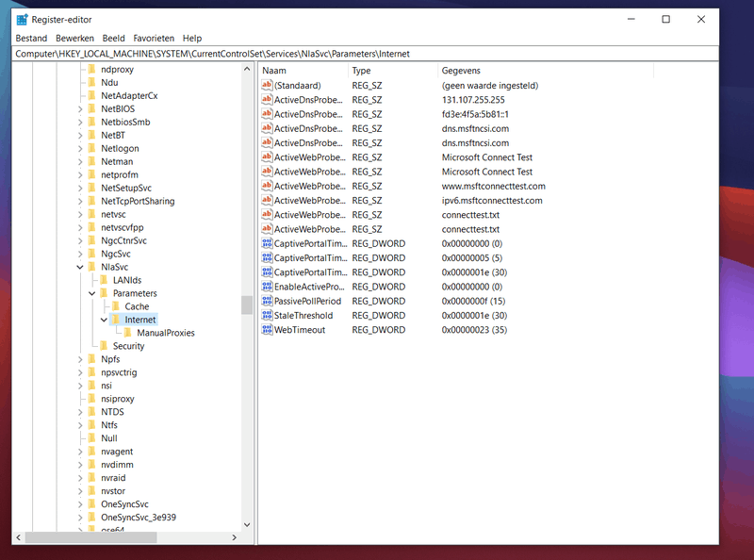Click the Register-editor app icon in title bar
Screen dimensions: 754x560
22,20
